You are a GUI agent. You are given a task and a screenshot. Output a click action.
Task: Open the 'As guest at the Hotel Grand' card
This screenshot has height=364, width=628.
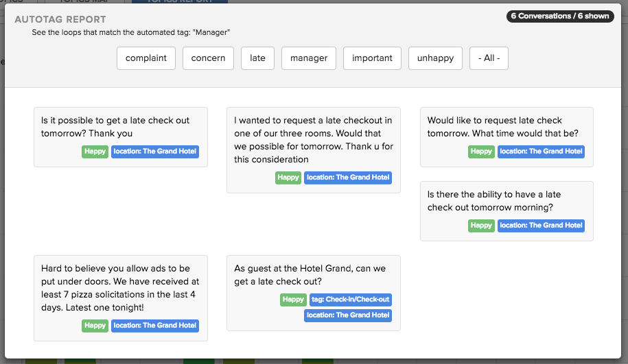click(x=314, y=293)
